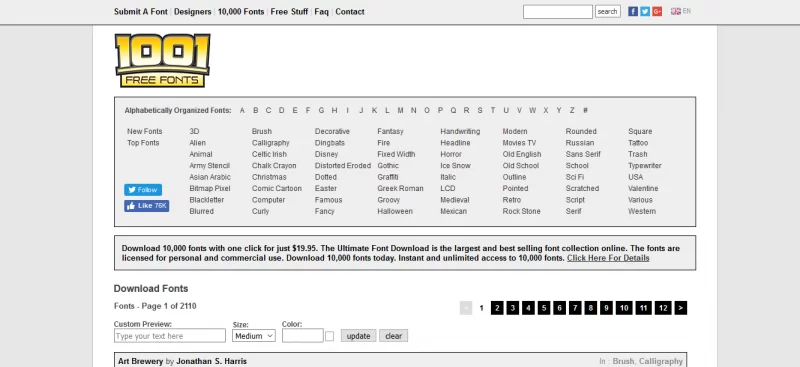Open the Movies TV font category
Viewport: 800px width, 367px height.
tap(519, 143)
